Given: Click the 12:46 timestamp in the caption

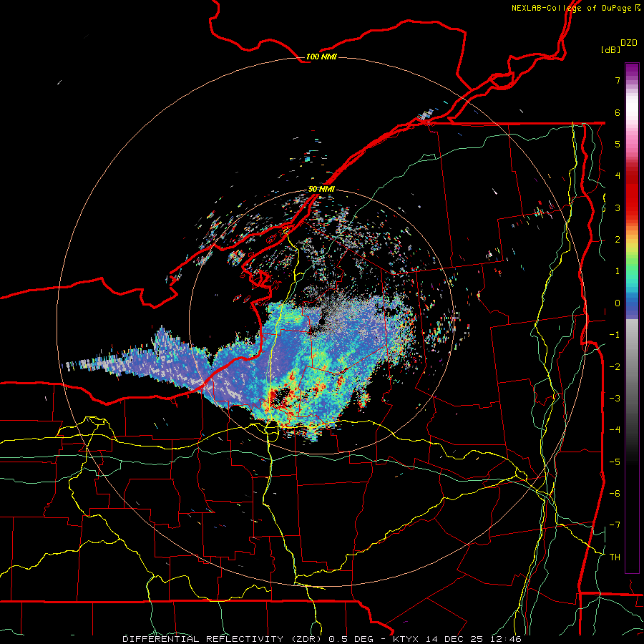Looking at the screenshot, I should coord(507,639).
